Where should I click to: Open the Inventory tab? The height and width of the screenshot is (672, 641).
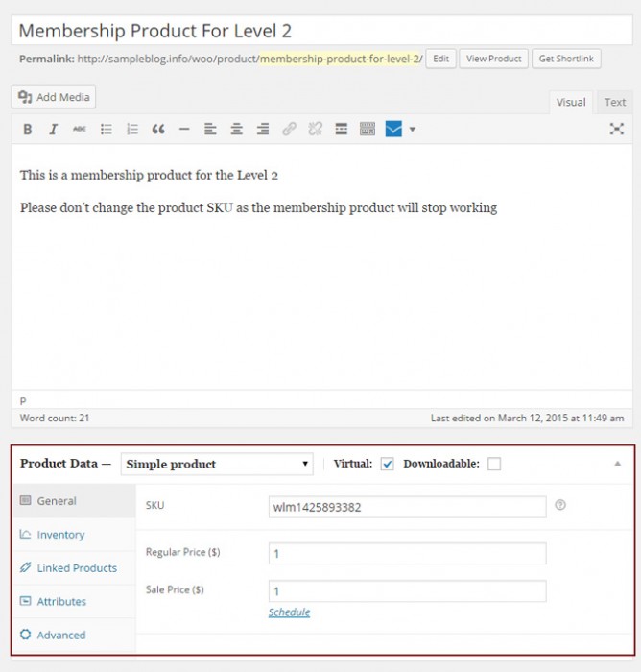(x=60, y=535)
